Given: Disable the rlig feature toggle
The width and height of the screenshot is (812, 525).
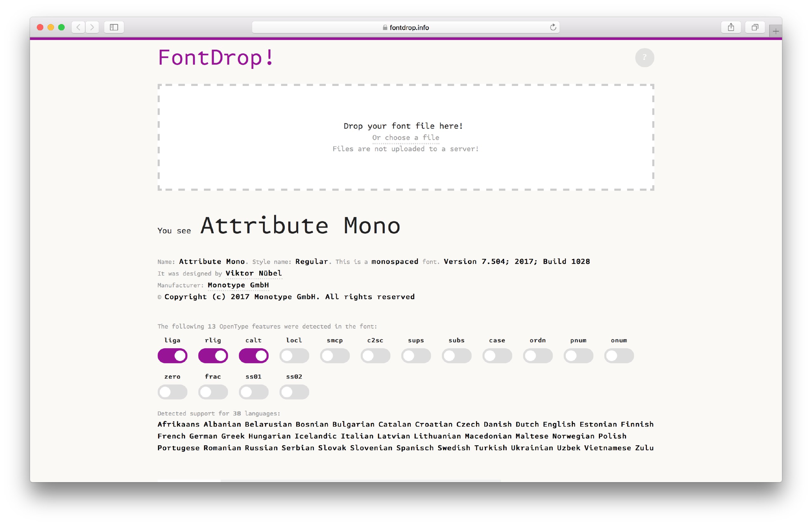Looking at the screenshot, I should [x=213, y=356].
